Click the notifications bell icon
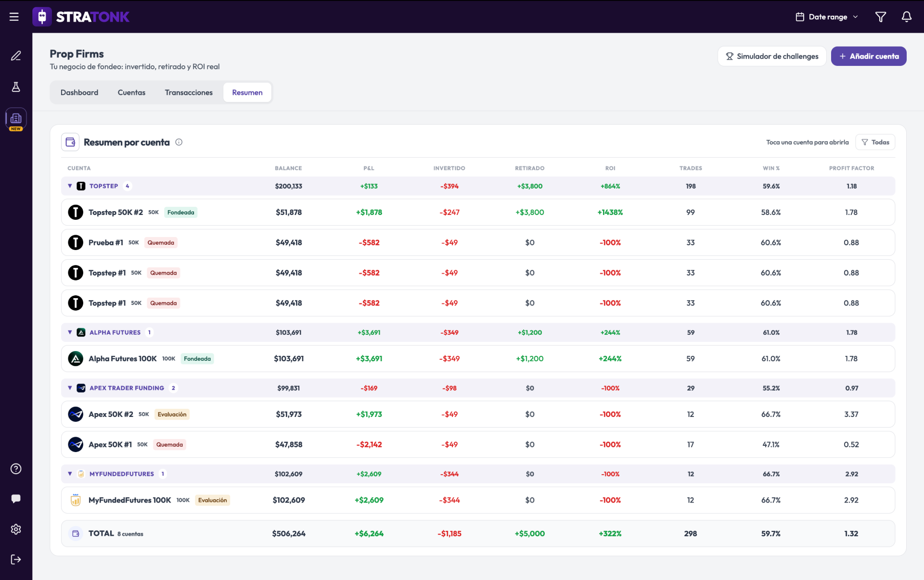Screen dimensions: 924x580 click(906, 17)
